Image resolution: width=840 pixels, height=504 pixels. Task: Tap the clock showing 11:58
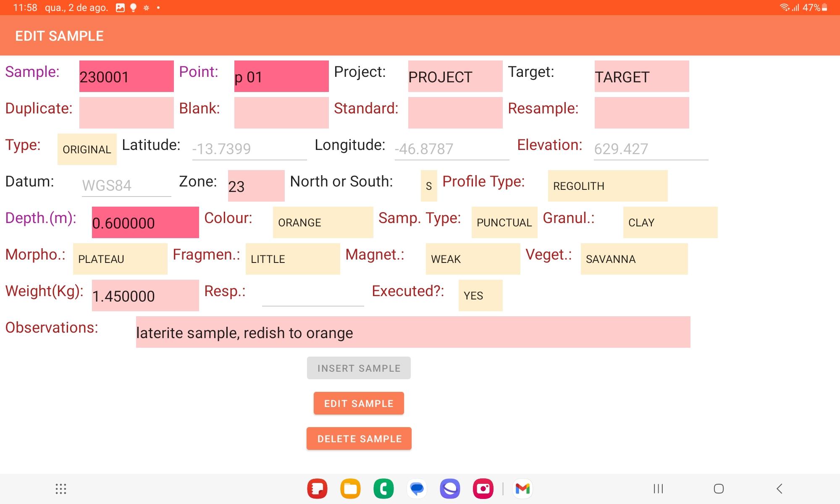25,8
